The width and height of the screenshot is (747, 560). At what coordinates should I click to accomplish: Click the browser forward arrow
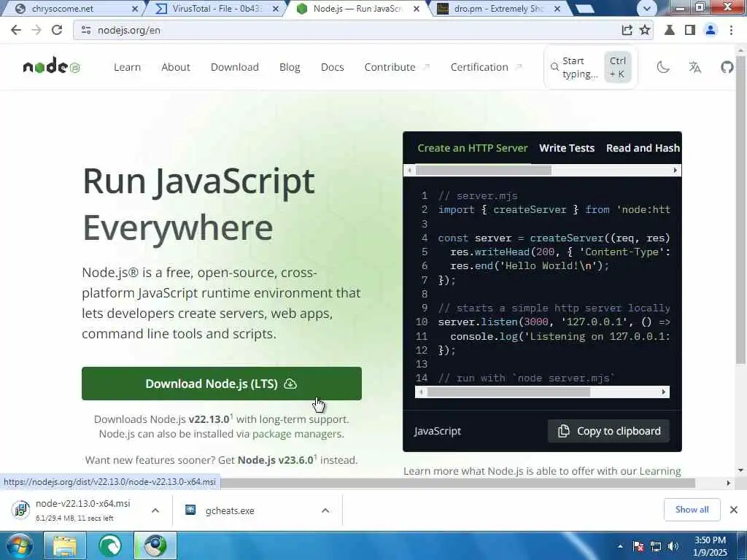click(x=36, y=30)
